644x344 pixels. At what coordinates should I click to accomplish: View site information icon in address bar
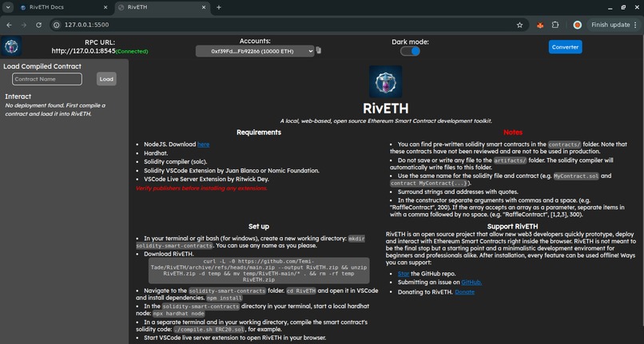(x=57, y=25)
